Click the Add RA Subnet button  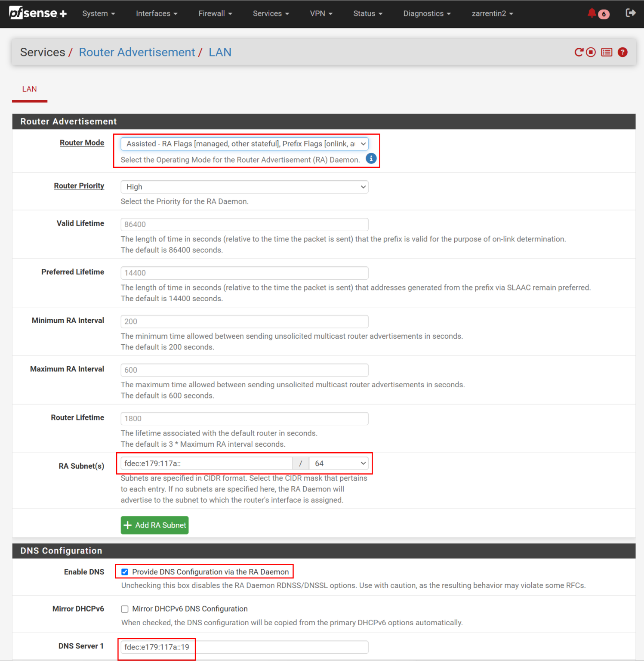point(154,525)
